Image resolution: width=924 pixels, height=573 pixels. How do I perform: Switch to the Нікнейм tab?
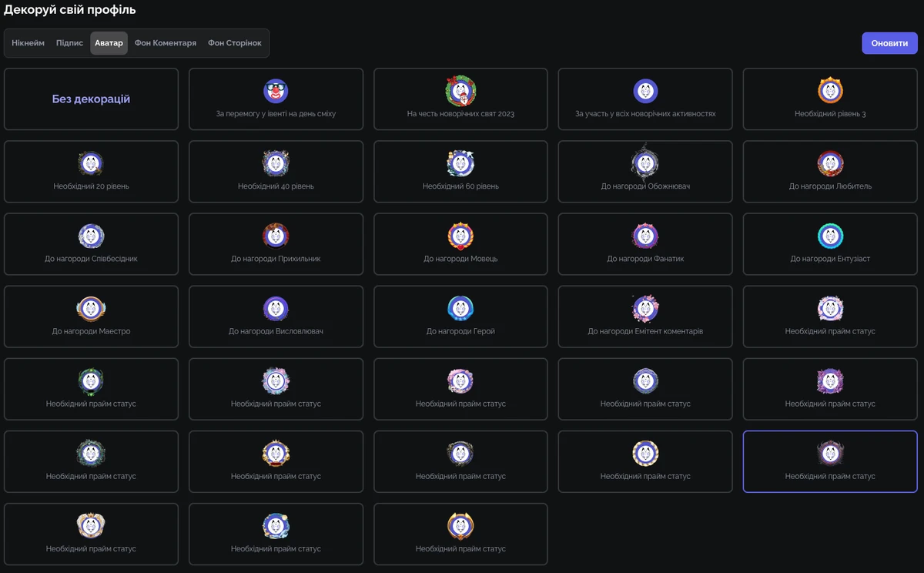28,43
